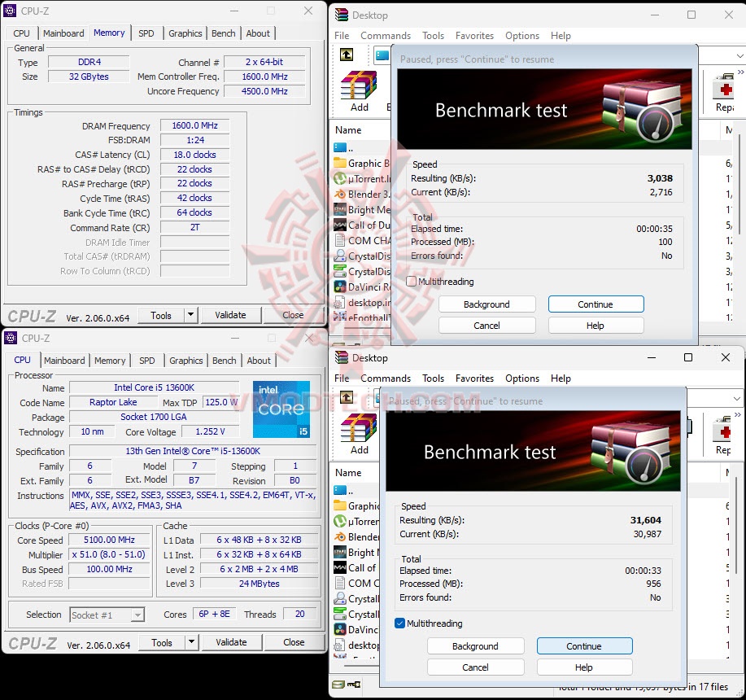
Task: Select the µTorrent entry in lower WinRAR list
Action: (x=356, y=522)
